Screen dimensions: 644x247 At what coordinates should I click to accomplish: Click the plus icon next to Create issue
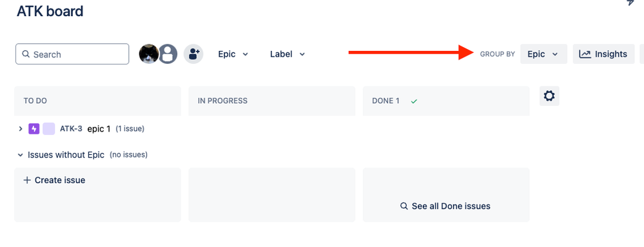pyautogui.click(x=27, y=180)
